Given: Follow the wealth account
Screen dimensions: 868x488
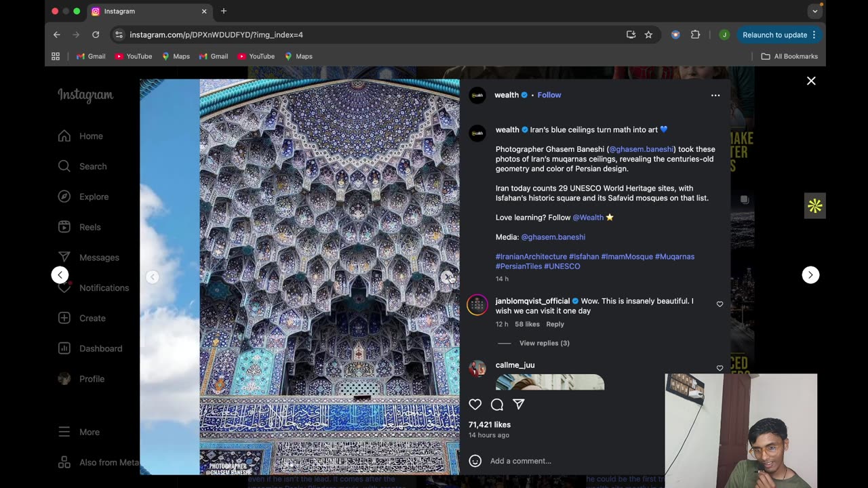Looking at the screenshot, I should point(549,96).
